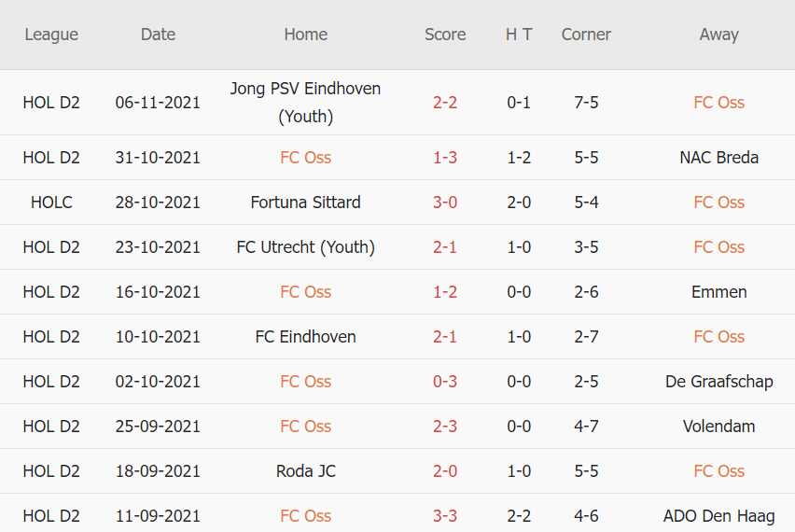Open Jong PSV Eindhoven (Youth) team link
The image size is (795, 532).
click(x=305, y=103)
